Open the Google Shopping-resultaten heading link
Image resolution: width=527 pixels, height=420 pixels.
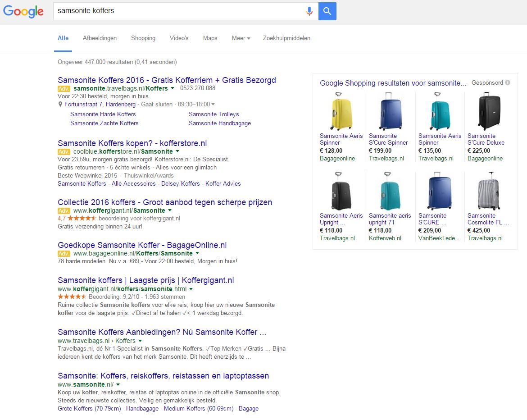click(393, 83)
